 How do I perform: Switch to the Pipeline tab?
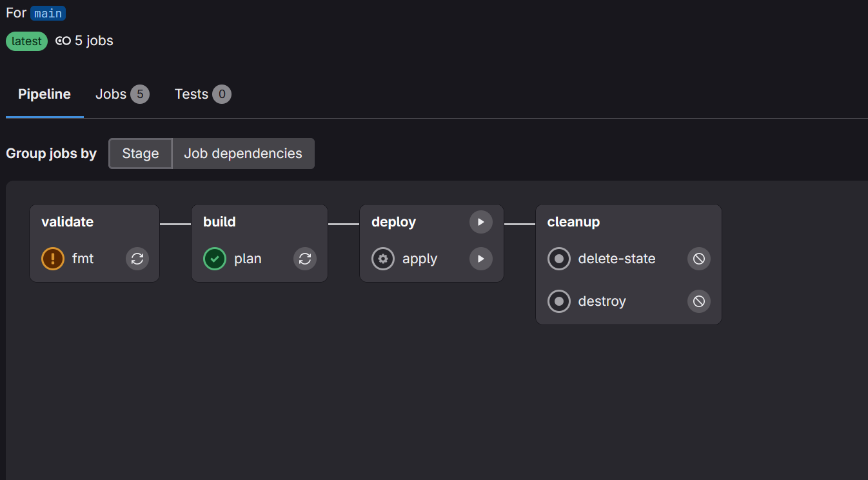[x=44, y=94]
